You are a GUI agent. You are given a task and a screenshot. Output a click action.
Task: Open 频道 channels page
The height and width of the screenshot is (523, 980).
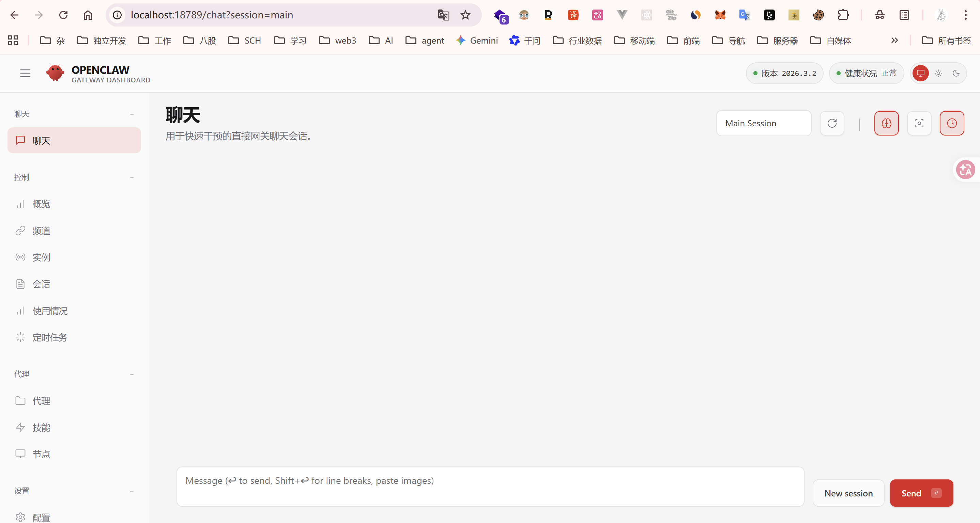tap(41, 231)
